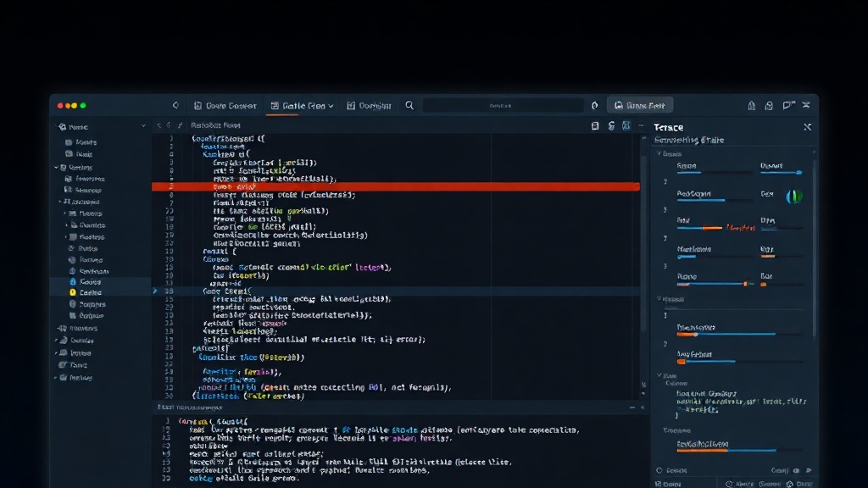Click the vertical scrollbar of the Terace panel
868x488 pixels.
pos(815,247)
